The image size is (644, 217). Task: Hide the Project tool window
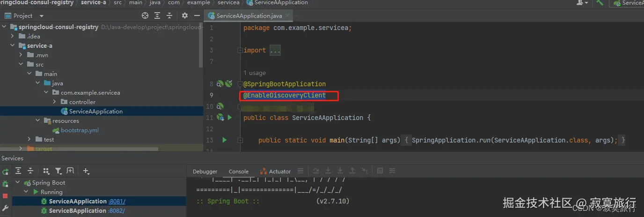[197, 15]
